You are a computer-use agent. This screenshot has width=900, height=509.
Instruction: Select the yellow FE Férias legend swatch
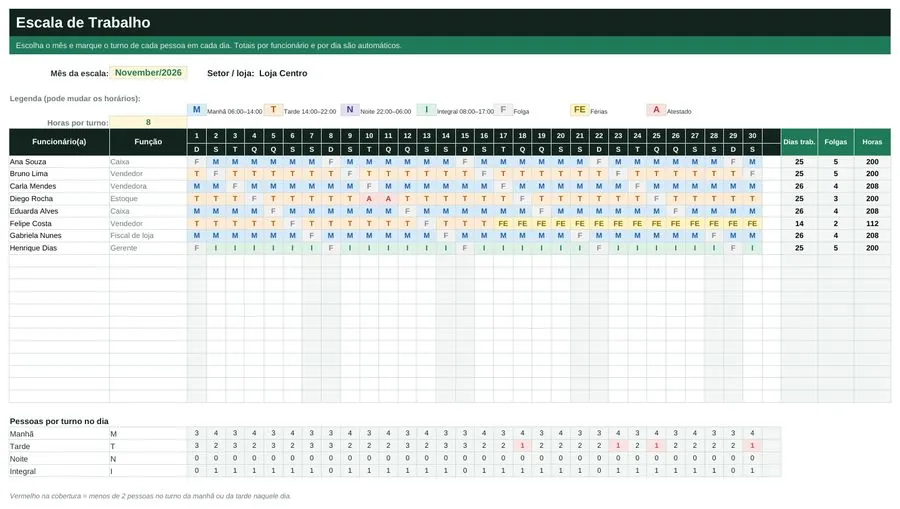click(580, 110)
